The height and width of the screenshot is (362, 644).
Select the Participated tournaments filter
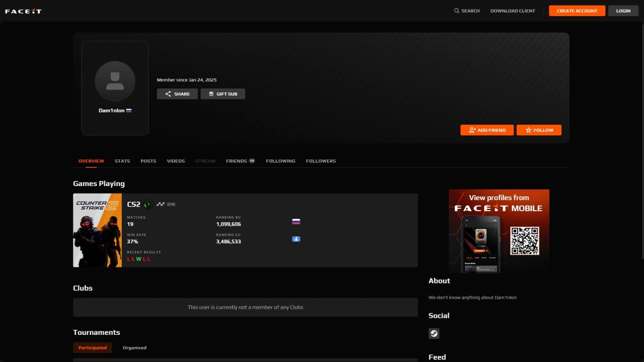click(93, 348)
